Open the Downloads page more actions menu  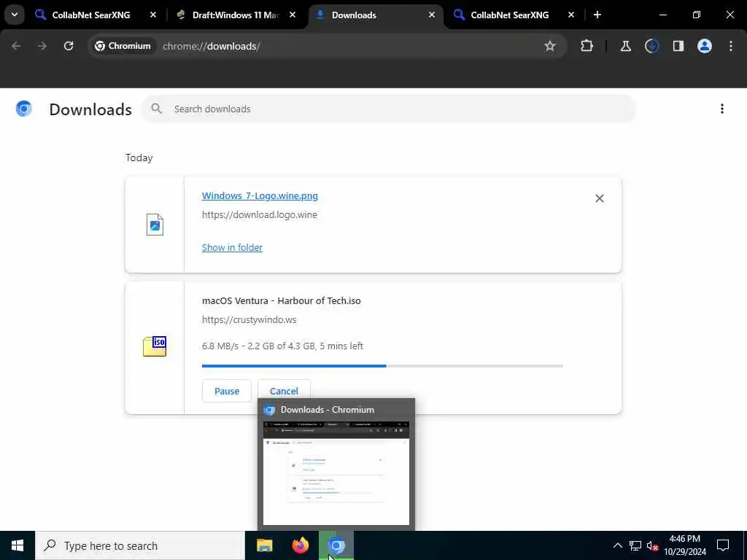[721, 109]
